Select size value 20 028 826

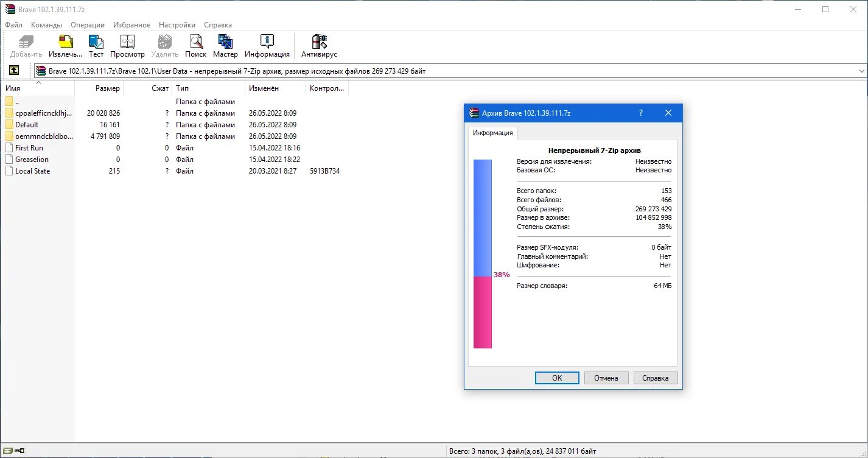tap(103, 113)
